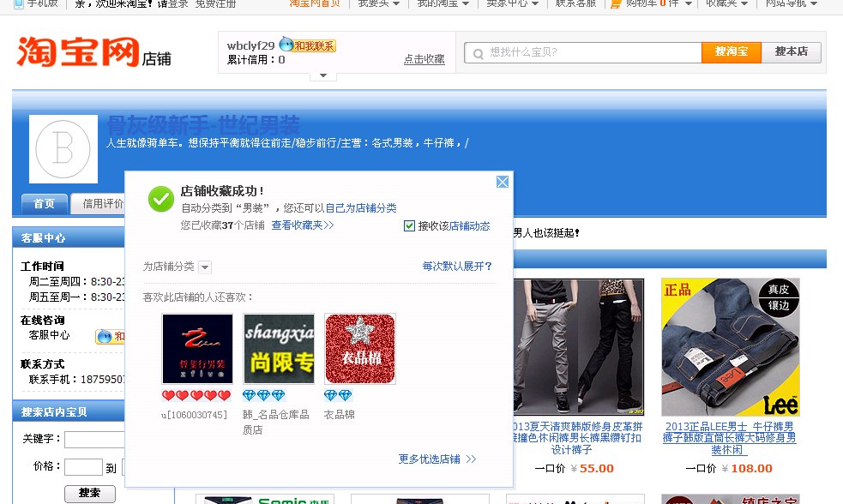Image resolution: width=843 pixels, height=504 pixels.
Task: Click the five red hearts rating icons
Action: pyautogui.click(x=196, y=395)
